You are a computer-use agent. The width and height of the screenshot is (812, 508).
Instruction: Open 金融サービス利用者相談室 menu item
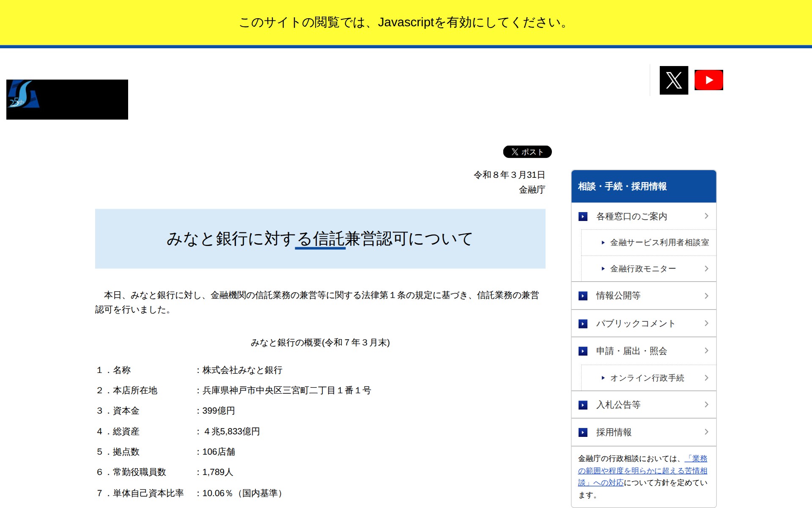659,243
